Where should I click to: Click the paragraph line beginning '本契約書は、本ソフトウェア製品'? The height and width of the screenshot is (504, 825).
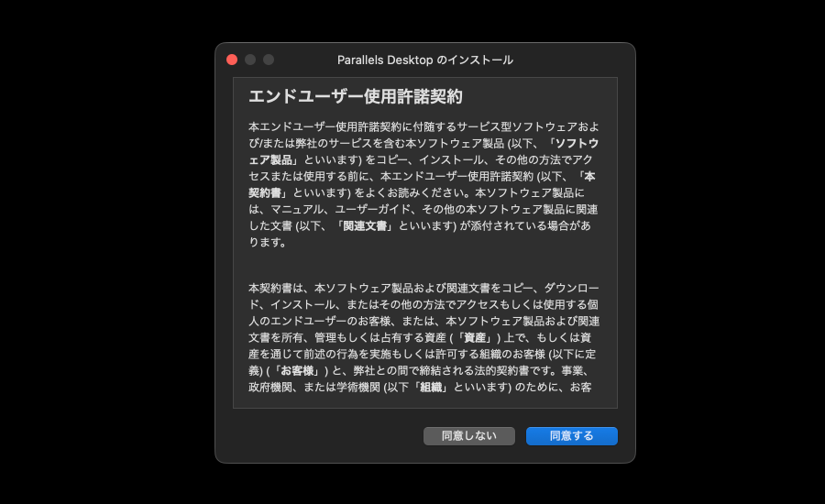(423, 289)
